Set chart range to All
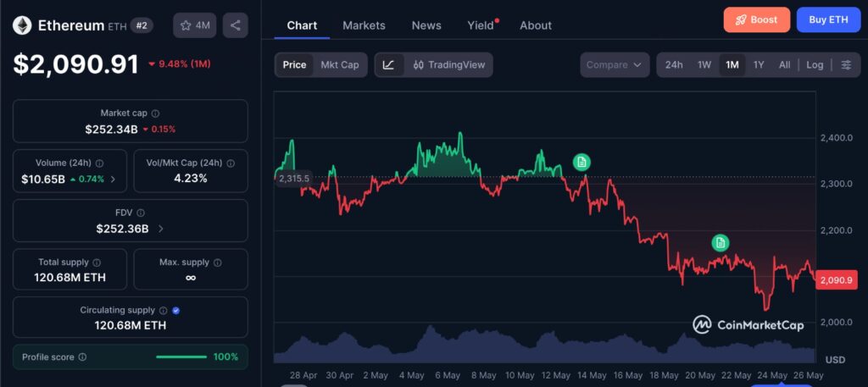 (x=784, y=64)
